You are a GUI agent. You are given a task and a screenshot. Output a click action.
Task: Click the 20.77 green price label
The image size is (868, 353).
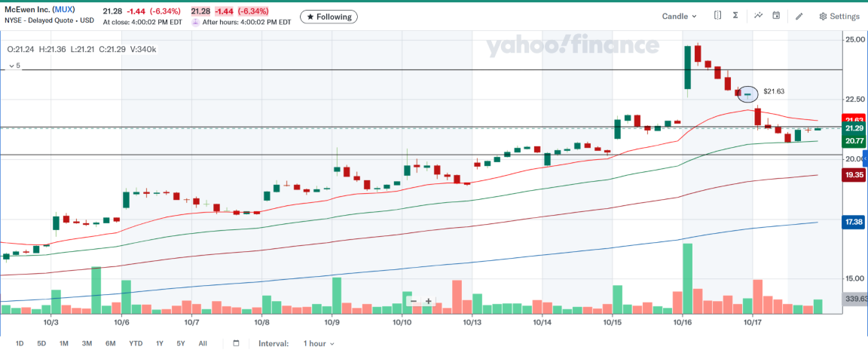[x=852, y=141]
